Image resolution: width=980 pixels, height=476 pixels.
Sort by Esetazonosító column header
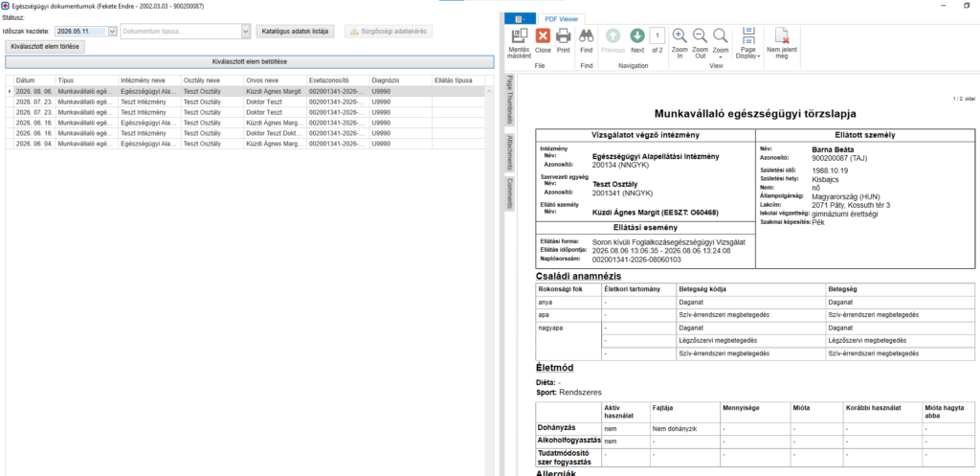tap(338, 80)
